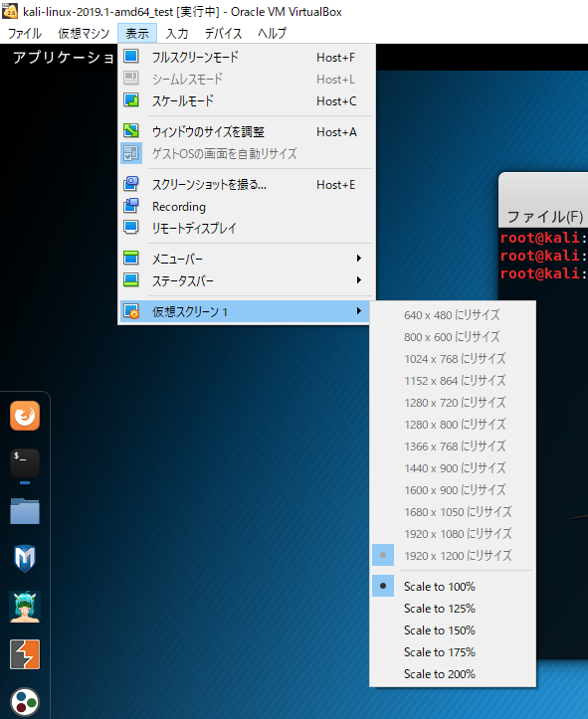Open the 入力 menu

[177, 33]
